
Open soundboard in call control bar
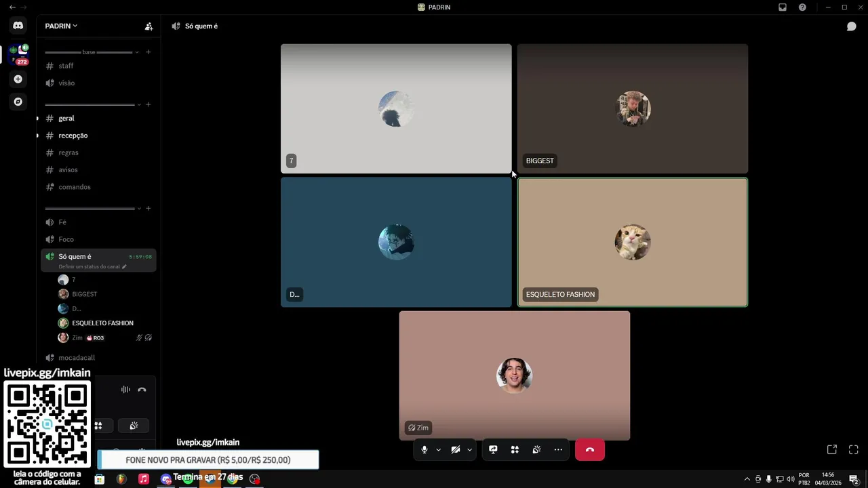coord(536,449)
